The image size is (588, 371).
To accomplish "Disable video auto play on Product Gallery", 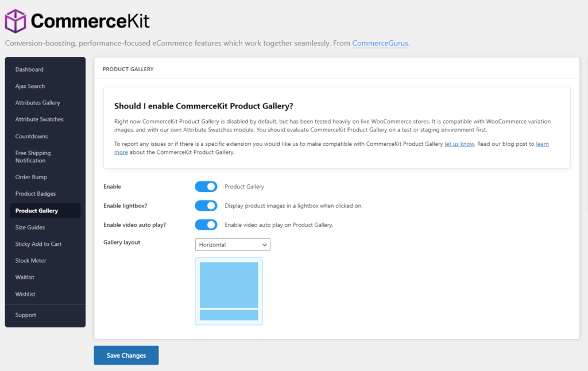I will coord(206,225).
